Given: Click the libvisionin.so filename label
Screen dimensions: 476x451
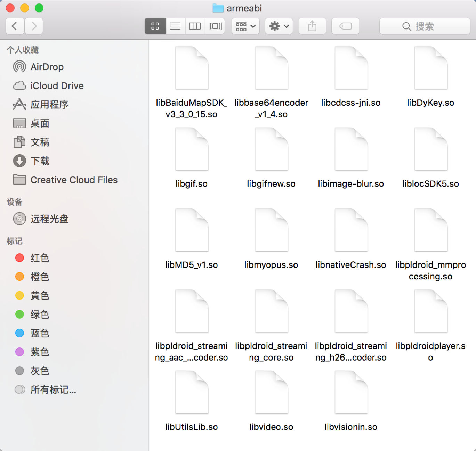Looking at the screenshot, I should click(351, 427).
